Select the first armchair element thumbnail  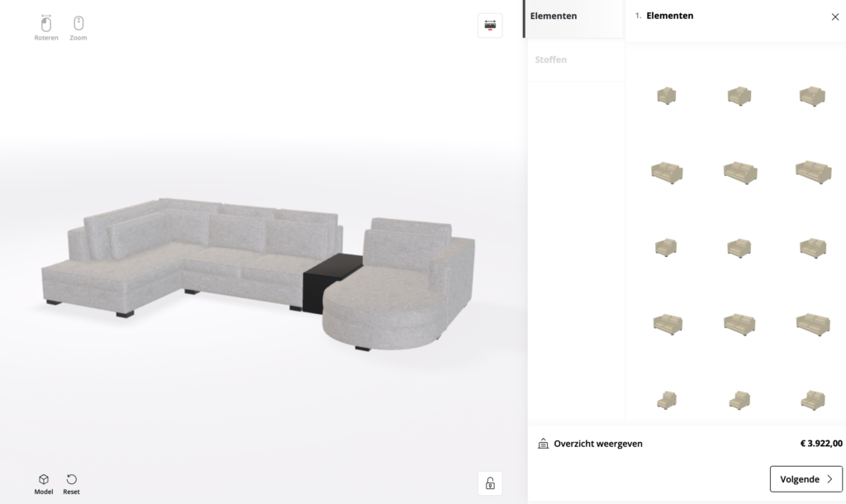667,96
